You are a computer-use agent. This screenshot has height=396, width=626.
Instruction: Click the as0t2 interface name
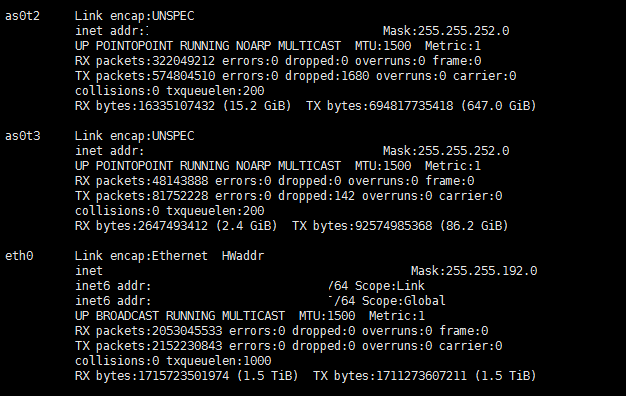pos(22,16)
